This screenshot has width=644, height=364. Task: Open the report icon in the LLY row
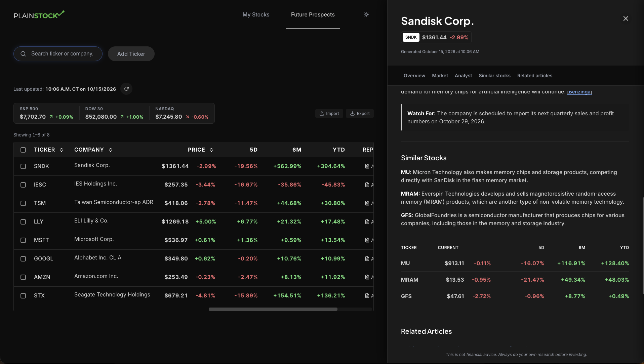tap(367, 222)
